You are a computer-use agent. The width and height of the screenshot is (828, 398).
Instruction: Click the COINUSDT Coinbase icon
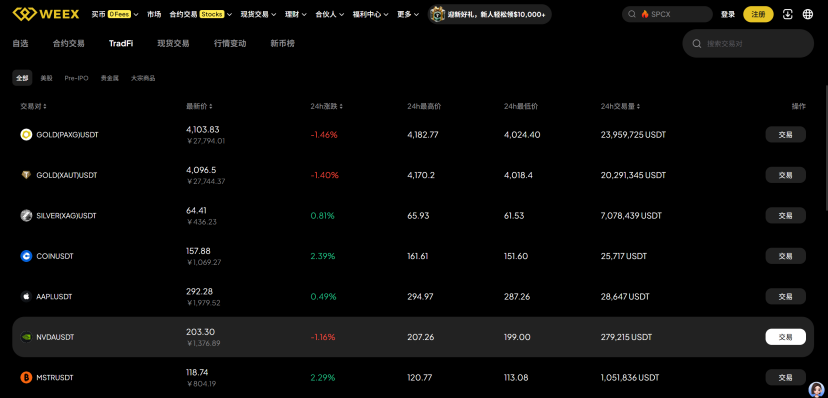pos(26,256)
